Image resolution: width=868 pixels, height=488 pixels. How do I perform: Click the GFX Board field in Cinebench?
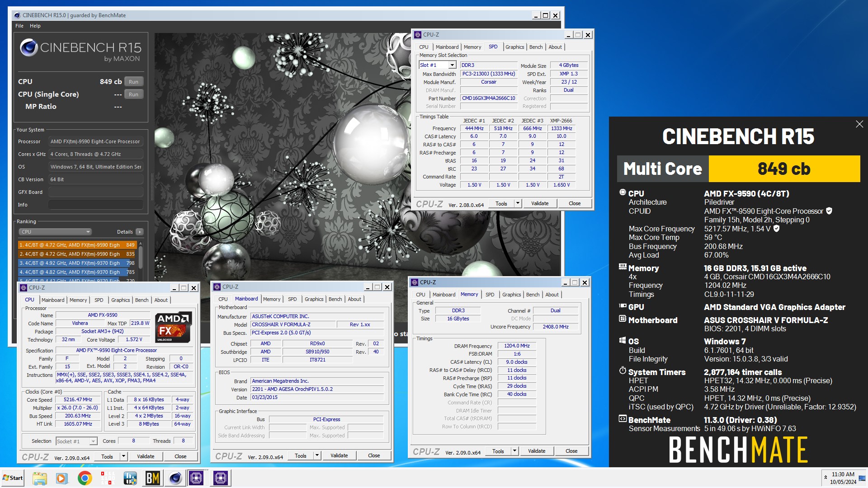96,192
